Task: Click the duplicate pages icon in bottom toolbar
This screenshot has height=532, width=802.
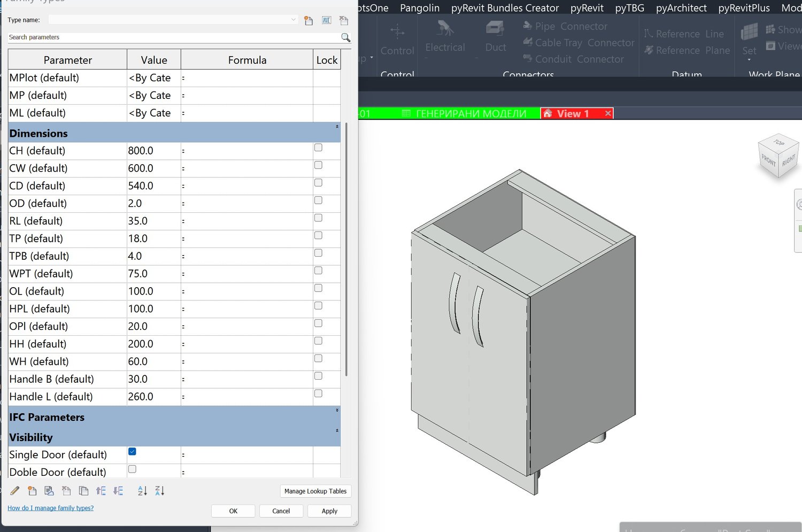Action: (83, 490)
